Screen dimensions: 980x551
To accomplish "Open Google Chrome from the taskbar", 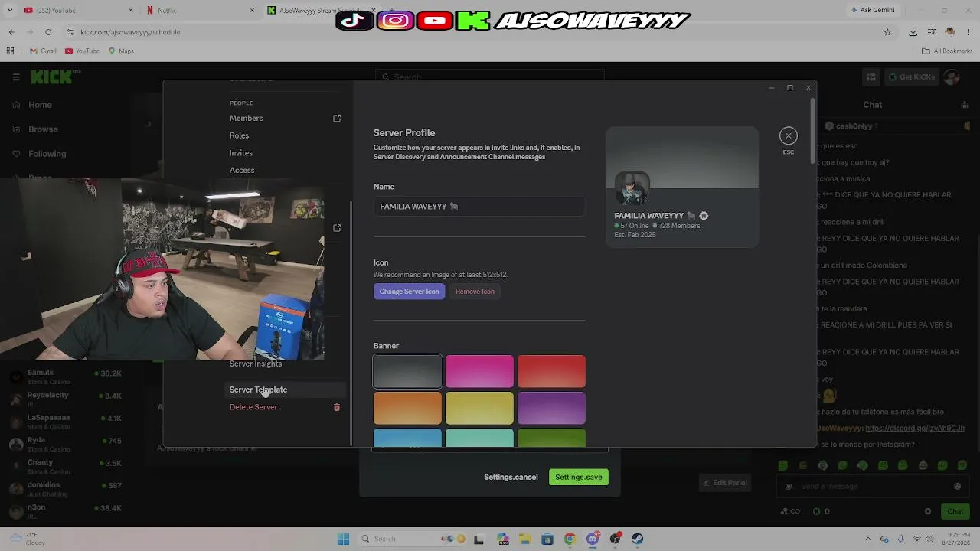I will pos(570,539).
